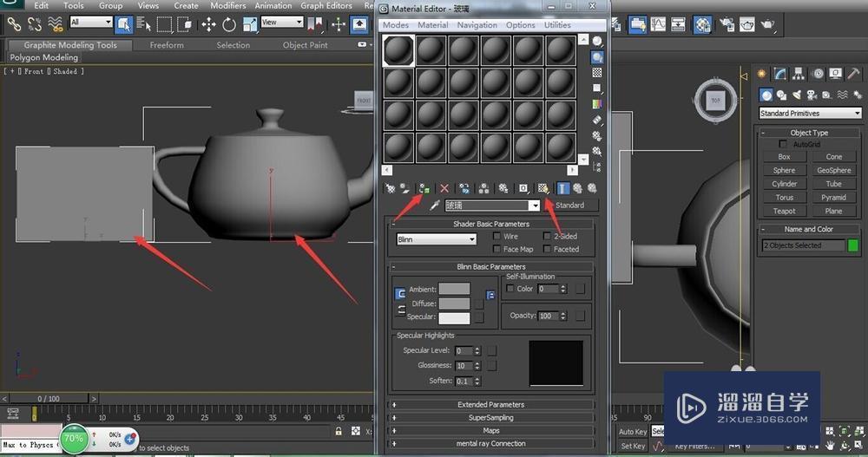Image resolution: width=868 pixels, height=457 pixels.
Task: Open the All selection filter dropdown
Action: pos(91,23)
